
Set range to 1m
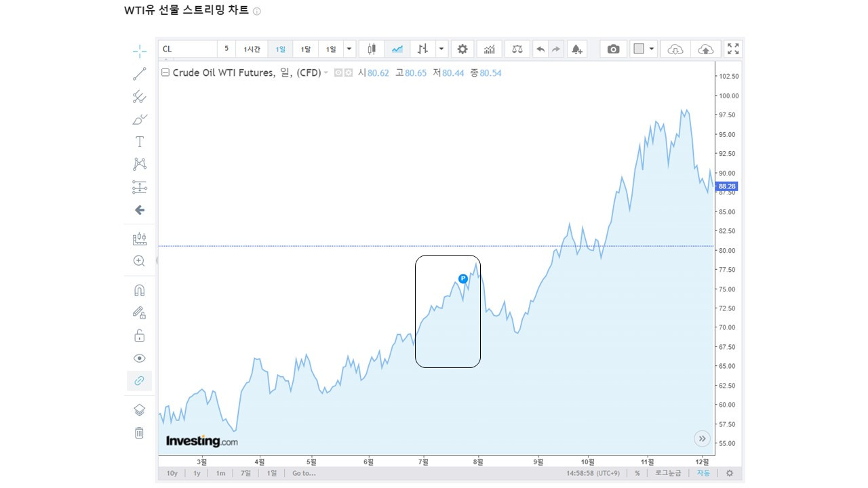(x=220, y=473)
